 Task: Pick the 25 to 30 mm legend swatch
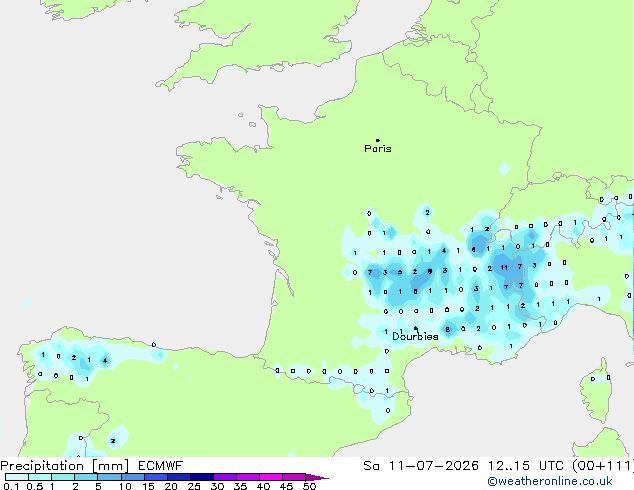[x=201, y=477]
